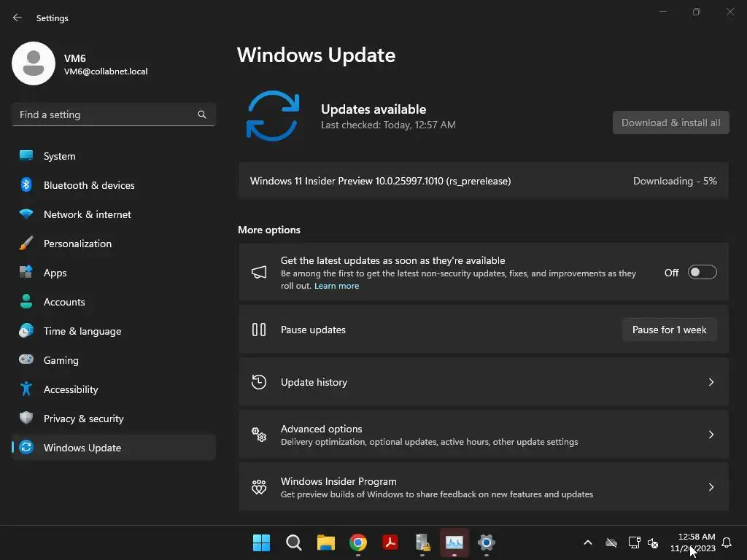Click the Gaming controller icon

pyautogui.click(x=26, y=359)
